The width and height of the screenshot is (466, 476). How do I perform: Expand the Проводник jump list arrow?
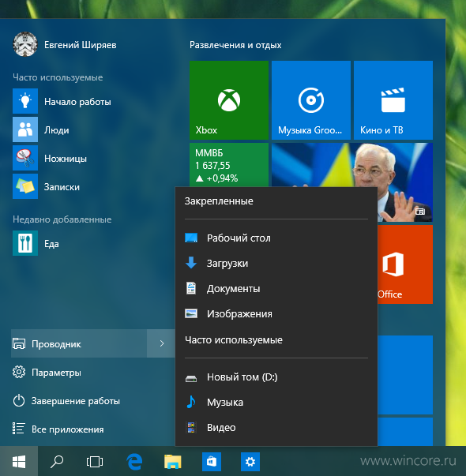point(161,343)
